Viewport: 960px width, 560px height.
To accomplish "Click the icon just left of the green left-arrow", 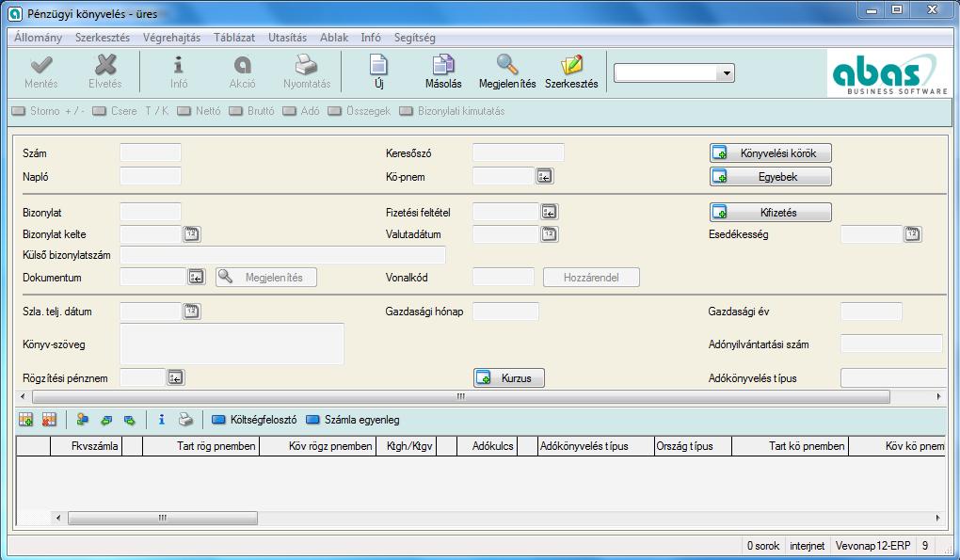I will coord(83,420).
